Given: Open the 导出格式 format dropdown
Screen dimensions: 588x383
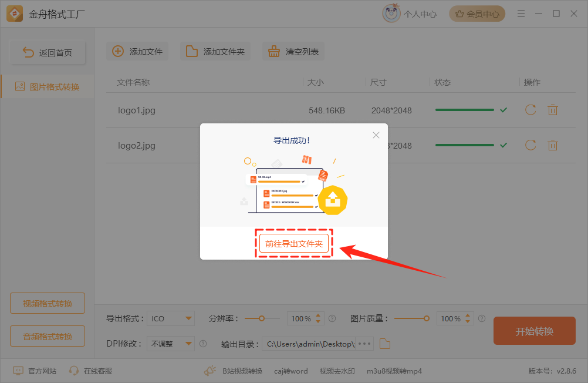Looking at the screenshot, I should (170, 318).
